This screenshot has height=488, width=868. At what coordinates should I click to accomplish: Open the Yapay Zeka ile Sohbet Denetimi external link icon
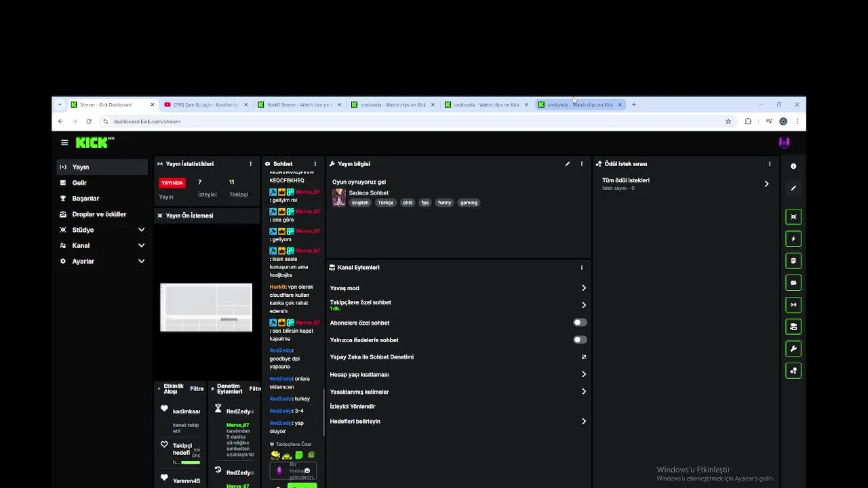(x=584, y=357)
